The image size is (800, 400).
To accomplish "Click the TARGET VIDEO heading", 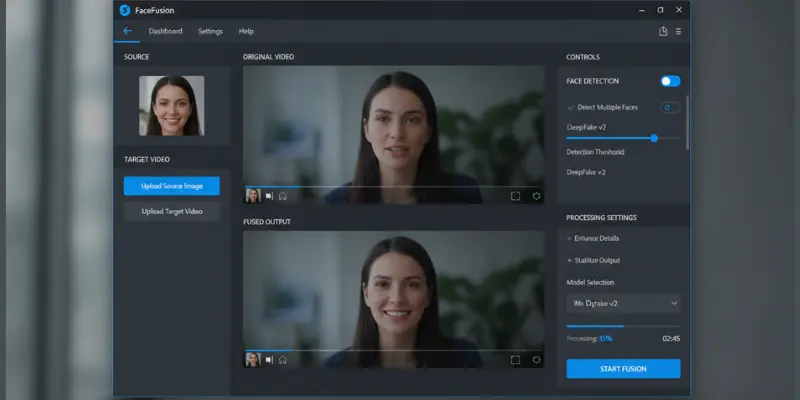I will (147, 159).
